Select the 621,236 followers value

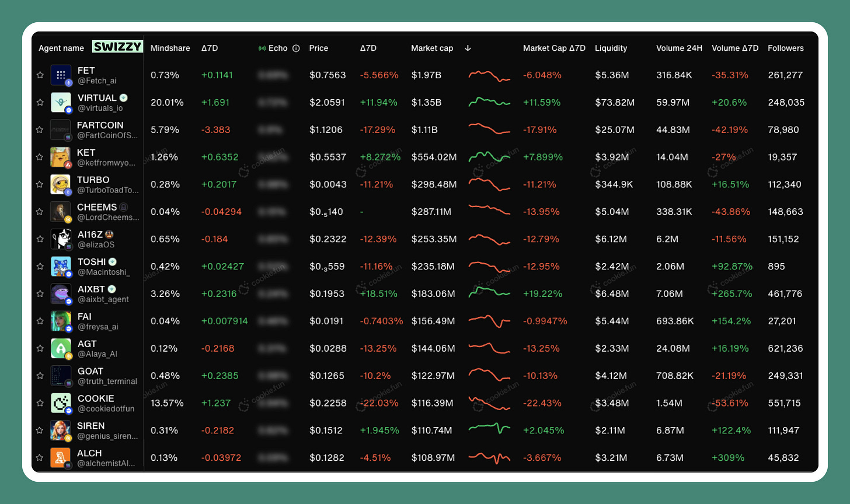pos(785,349)
